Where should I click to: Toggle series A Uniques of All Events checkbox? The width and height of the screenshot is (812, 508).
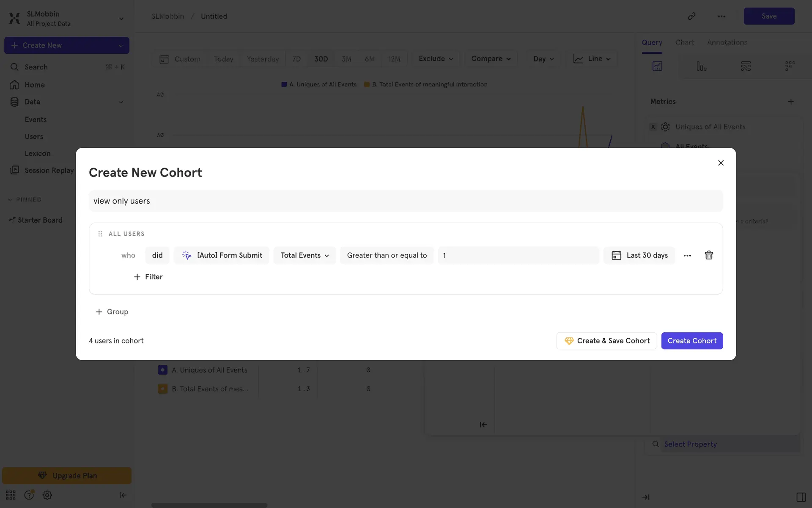(x=162, y=370)
